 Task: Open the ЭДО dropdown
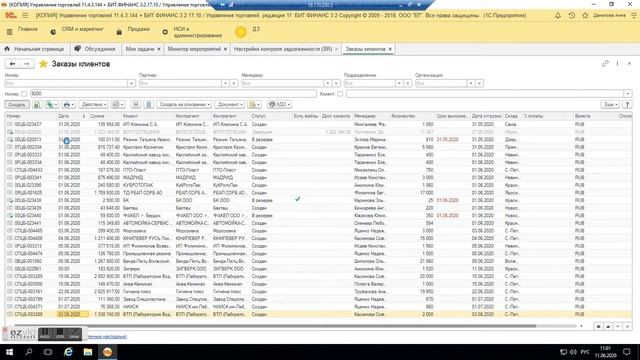pos(279,104)
